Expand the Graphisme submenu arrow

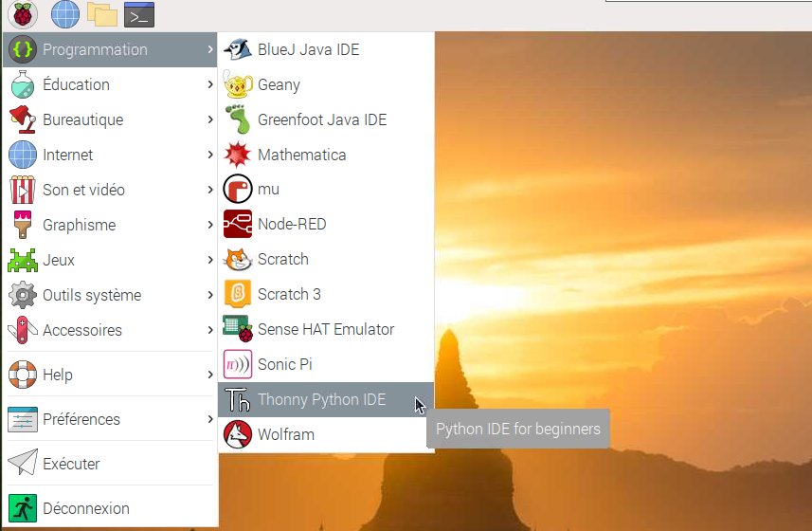(209, 225)
